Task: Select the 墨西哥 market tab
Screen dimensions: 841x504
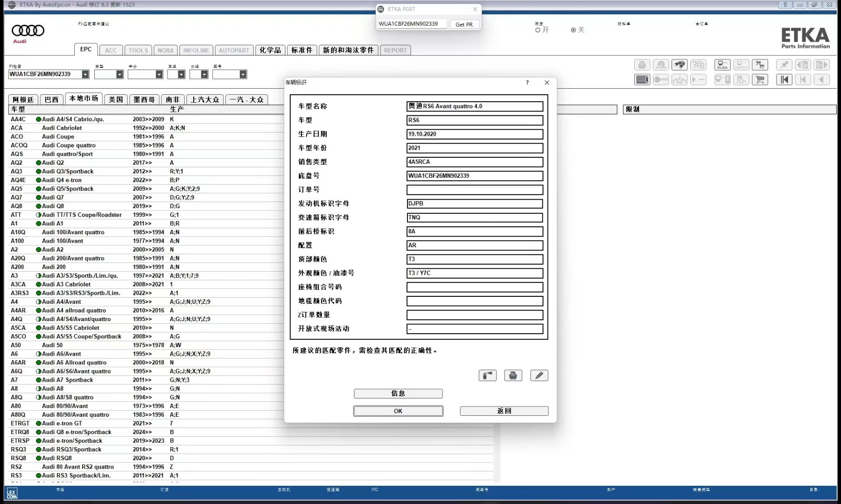Action: (x=144, y=99)
